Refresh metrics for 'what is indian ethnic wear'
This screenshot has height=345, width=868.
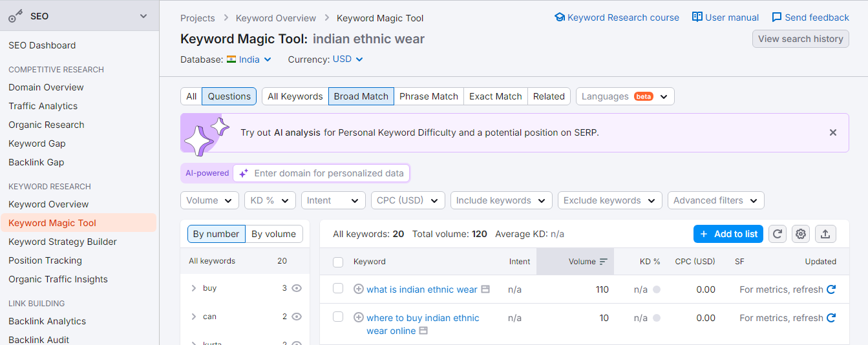pos(831,289)
